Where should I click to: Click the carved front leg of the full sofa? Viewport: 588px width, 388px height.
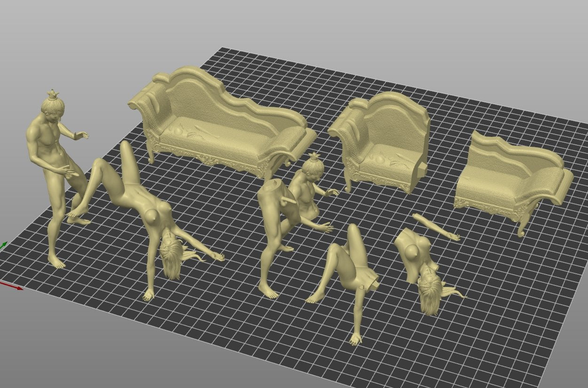[150, 153]
